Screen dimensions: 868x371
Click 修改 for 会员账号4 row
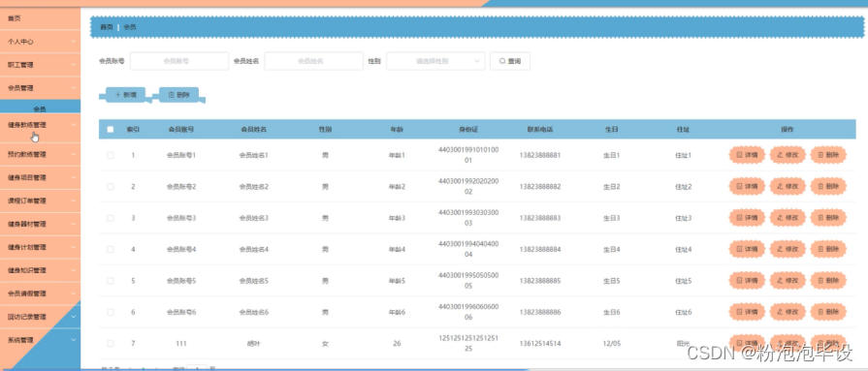click(788, 249)
